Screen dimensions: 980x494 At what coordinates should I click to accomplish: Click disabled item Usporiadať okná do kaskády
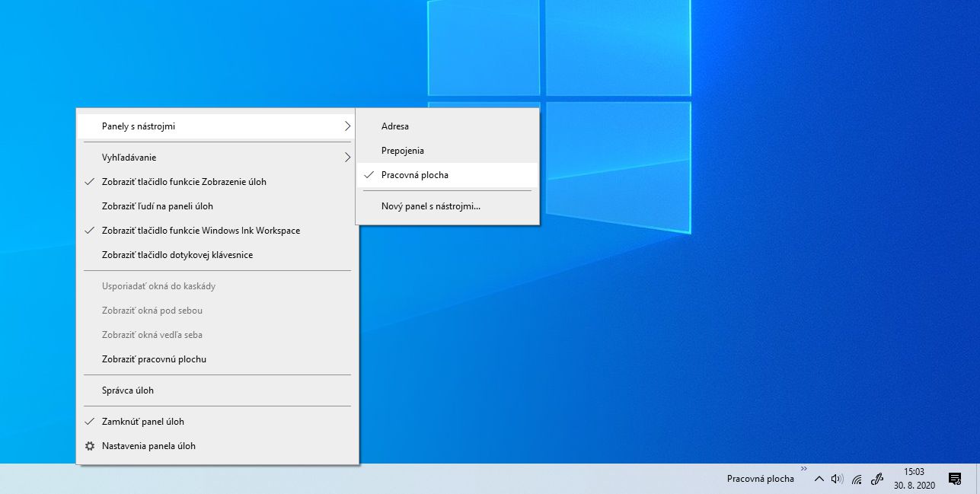point(217,286)
